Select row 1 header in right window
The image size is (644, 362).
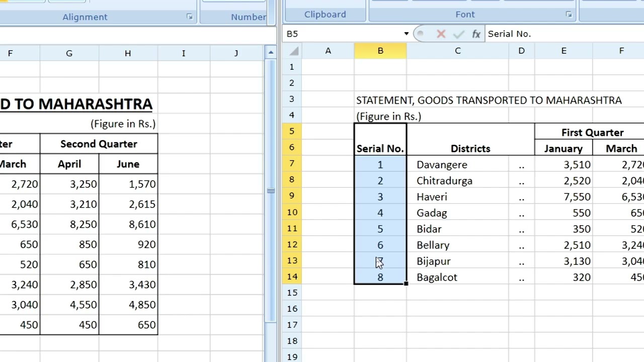(x=292, y=67)
